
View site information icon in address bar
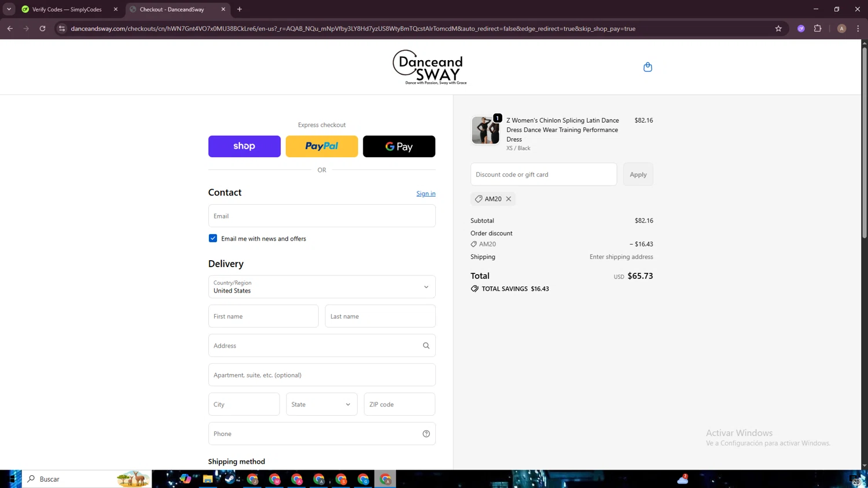point(62,28)
